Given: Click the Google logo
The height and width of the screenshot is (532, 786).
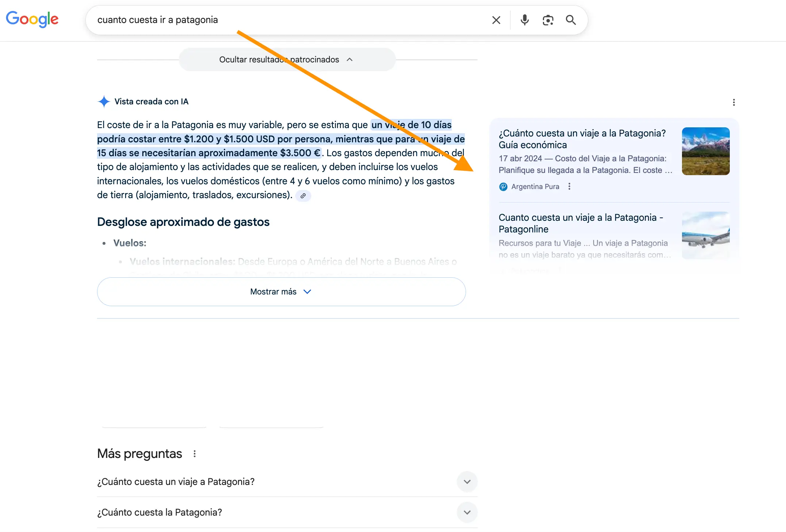Looking at the screenshot, I should (32, 19).
